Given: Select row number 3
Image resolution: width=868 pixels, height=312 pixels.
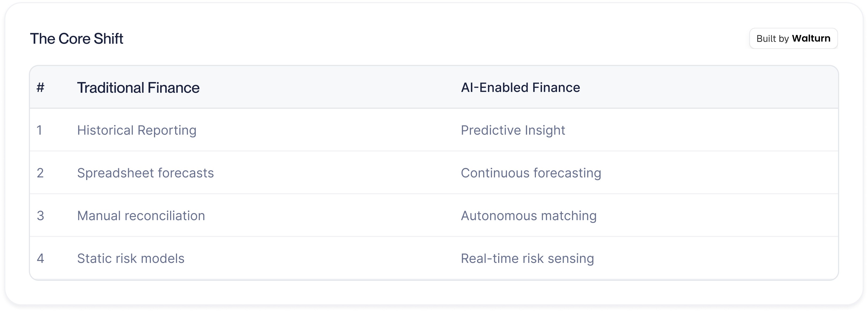Looking at the screenshot, I should 40,216.
